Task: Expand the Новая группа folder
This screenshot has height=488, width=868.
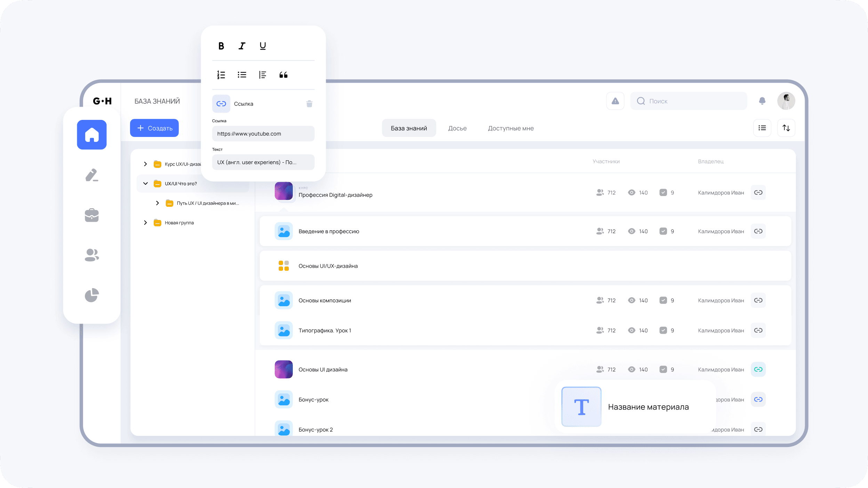Action: pyautogui.click(x=145, y=222)
